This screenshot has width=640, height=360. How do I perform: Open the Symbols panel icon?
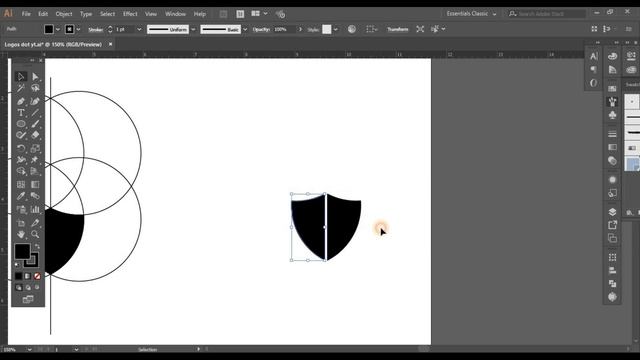pyautogui.click(x=612, y=115)
